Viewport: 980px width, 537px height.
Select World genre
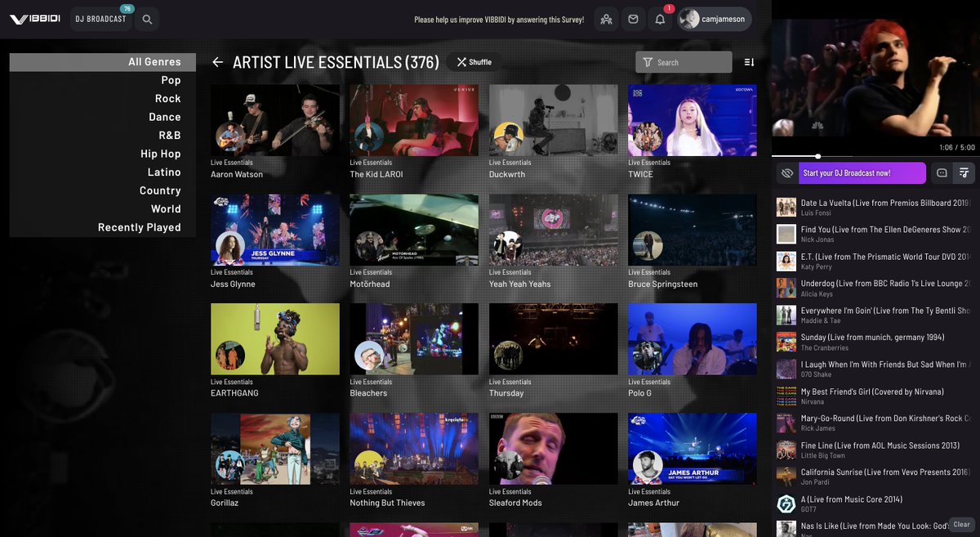103,209
